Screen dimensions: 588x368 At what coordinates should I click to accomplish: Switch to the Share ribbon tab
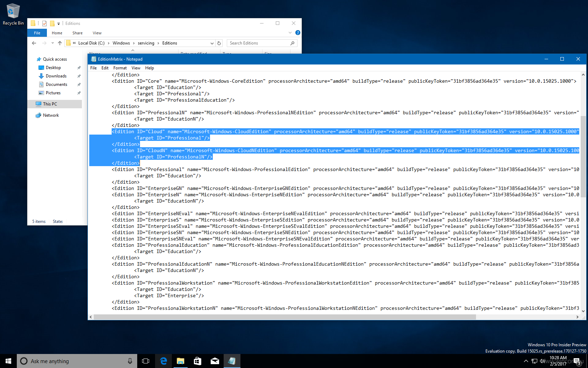pos(77,33)
